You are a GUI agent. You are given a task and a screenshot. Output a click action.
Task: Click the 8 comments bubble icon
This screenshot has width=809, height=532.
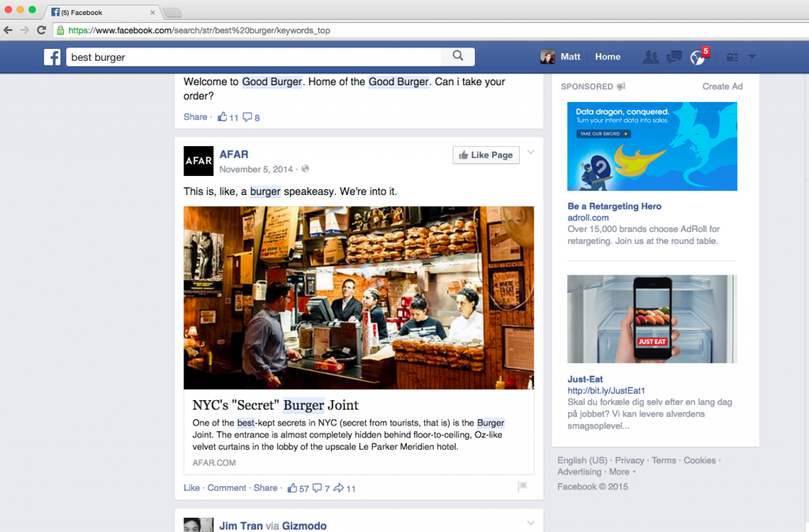click(247, 118)
